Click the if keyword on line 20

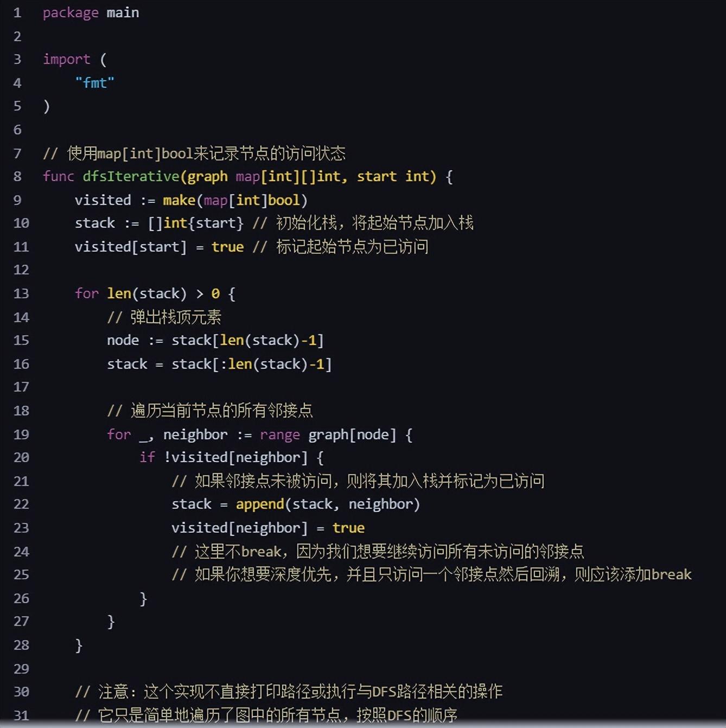pos(147,457)
